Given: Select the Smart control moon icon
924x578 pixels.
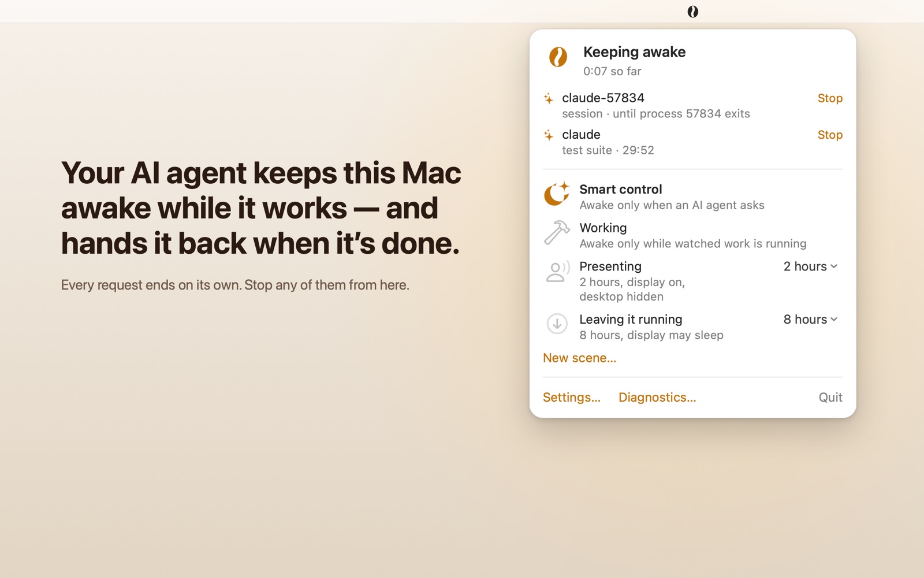Looking at the screenshot, I should (x=557, y=194).
